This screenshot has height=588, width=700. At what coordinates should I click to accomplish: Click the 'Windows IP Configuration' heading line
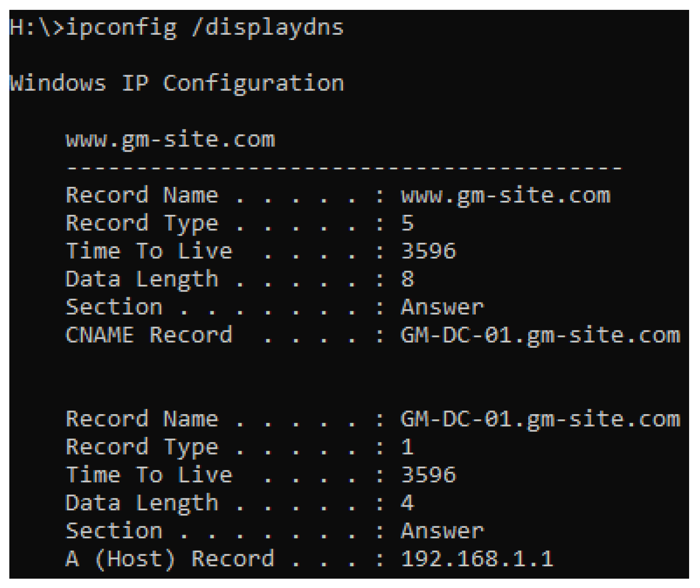coord(176,83)
